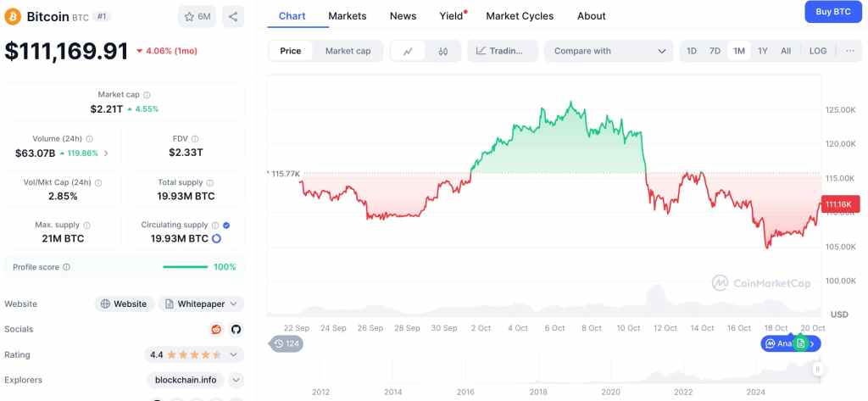Open the GitHub social link icon
868x401 pixels.
(x=236, y=329)
